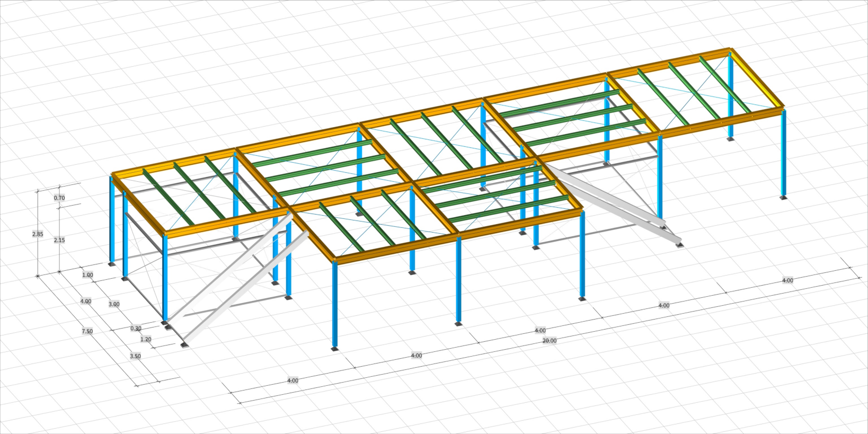Select the 1.00 dimension label
The height and width of the screenshot is (434, 868).
click(x=87, y=275)
